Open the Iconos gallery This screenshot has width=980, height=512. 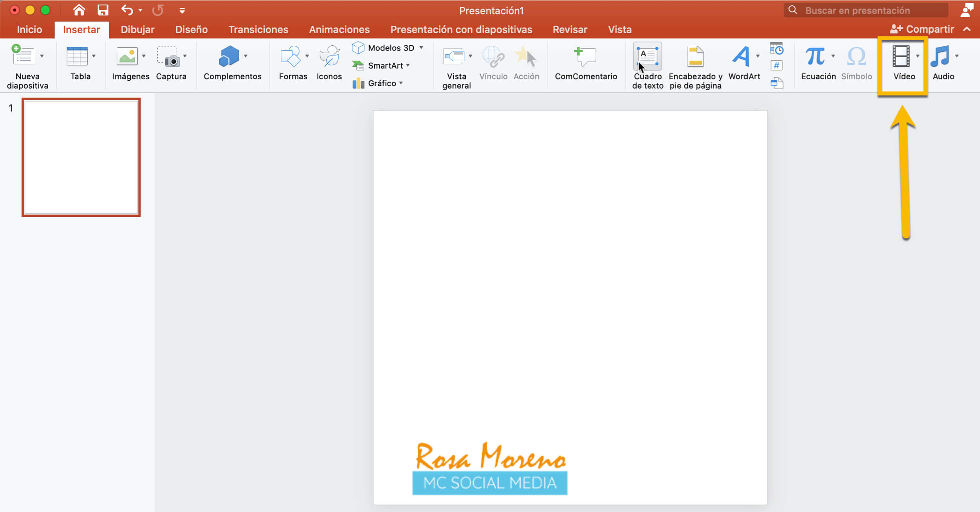coord(329,57)
